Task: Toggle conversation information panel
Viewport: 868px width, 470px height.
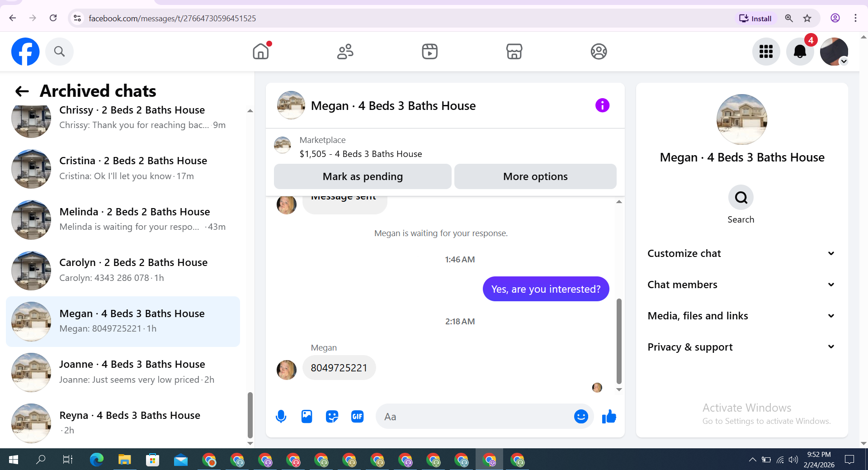Action: click(602, 105)
